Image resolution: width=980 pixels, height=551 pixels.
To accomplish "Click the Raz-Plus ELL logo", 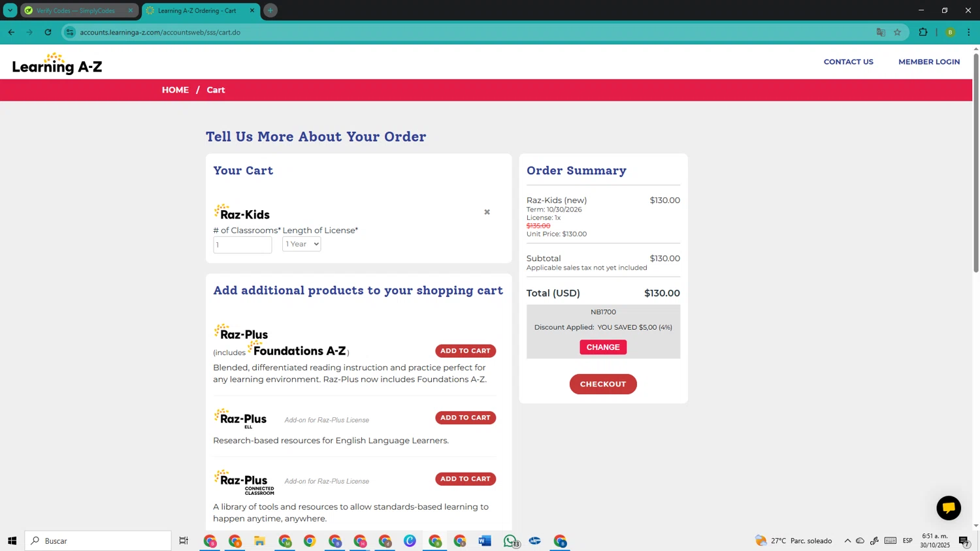I will click(x=240, y=418).
